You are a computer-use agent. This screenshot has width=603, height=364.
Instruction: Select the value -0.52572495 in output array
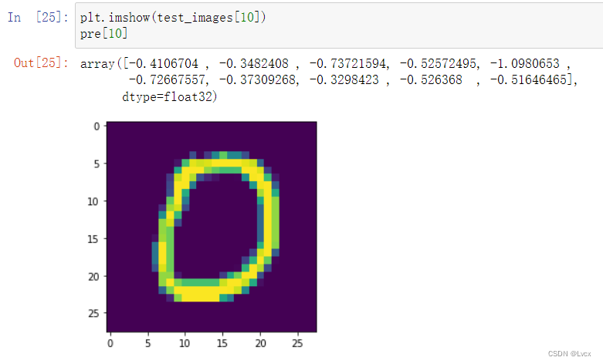click(439, 63)
